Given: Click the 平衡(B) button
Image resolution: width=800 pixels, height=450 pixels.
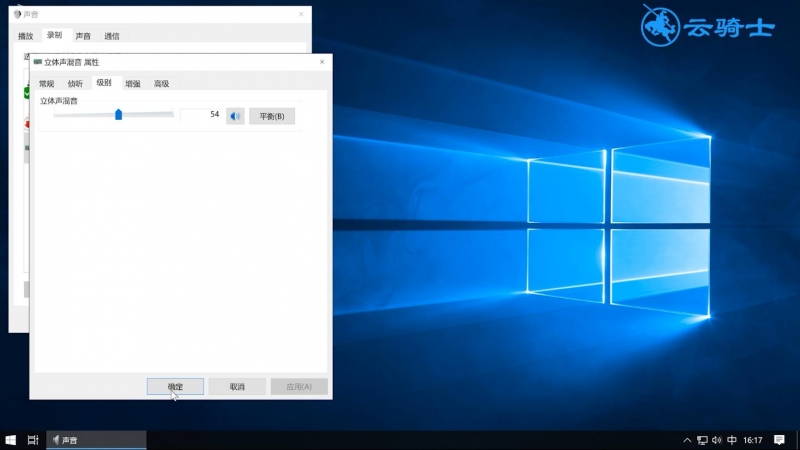Looking at the screenshot, I should tap(272, 116).
